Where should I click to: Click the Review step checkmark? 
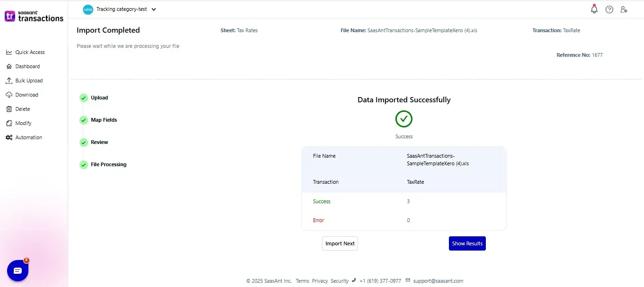(83, 143)
